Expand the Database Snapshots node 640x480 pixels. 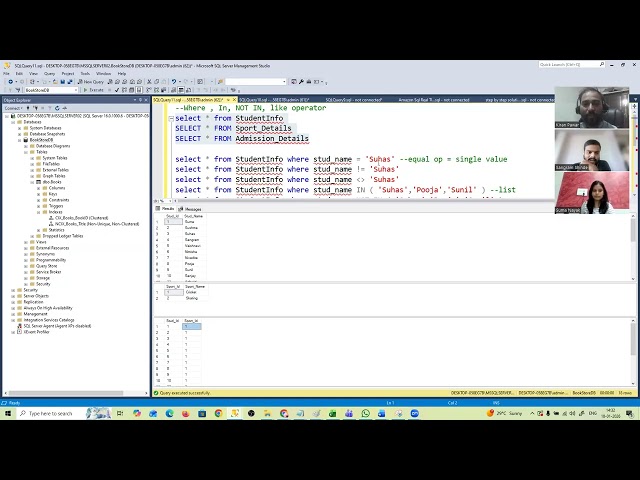point(20,134)
